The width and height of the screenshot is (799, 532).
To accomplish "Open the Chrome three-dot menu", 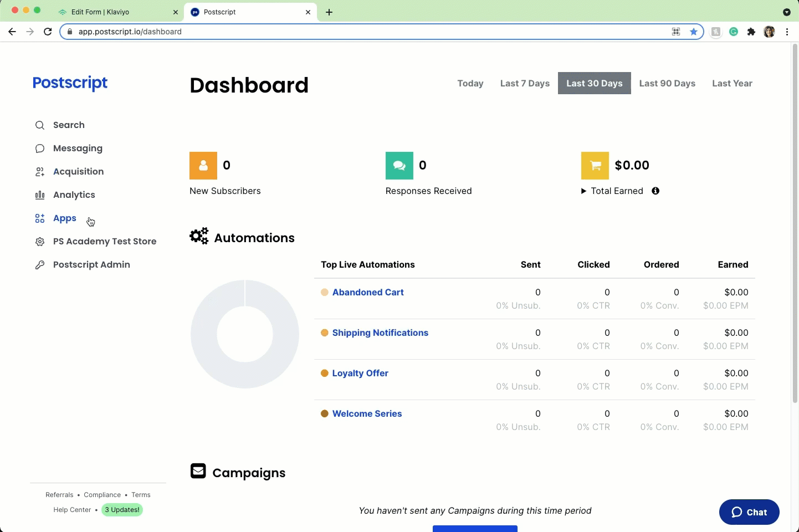I will tap(787, 32).
